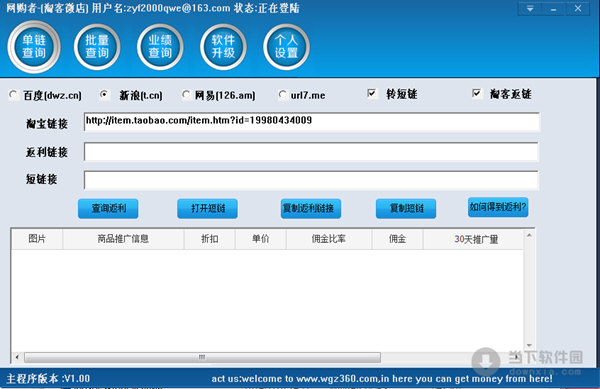This screenshot has width=600, height=389.
Task: Click the www.wgz360.com welcome message
Action: pos(382,379)
